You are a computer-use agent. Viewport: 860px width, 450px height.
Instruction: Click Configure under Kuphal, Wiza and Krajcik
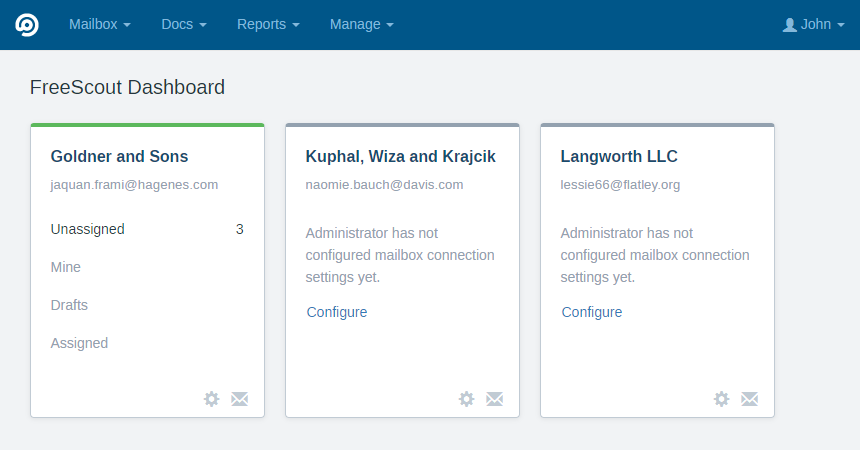point(337,312)
